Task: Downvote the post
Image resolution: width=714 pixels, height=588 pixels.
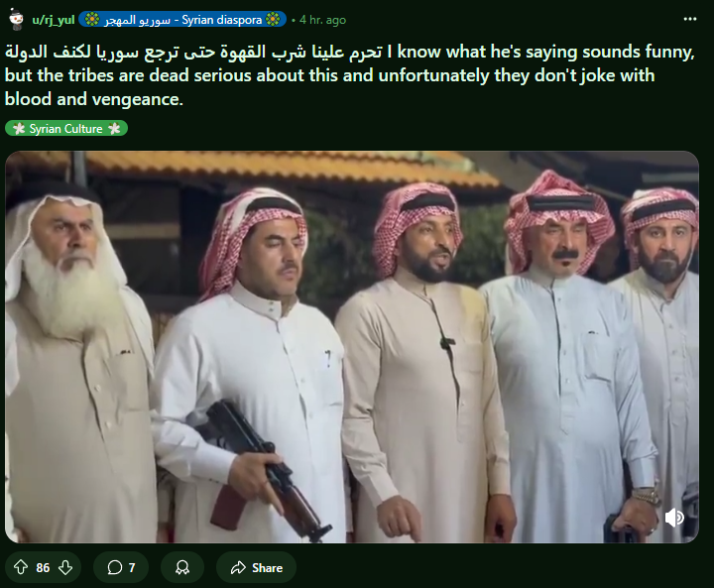Action: [65, 567]
